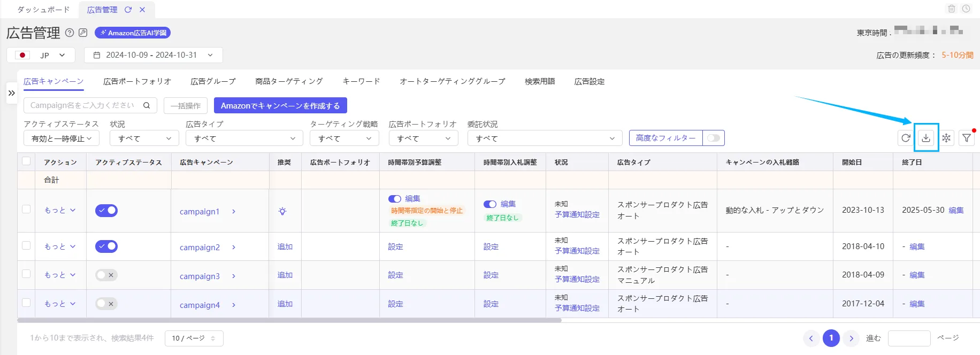
Task: Expand sidebar with double arrow icon
Action: [11, 93]
